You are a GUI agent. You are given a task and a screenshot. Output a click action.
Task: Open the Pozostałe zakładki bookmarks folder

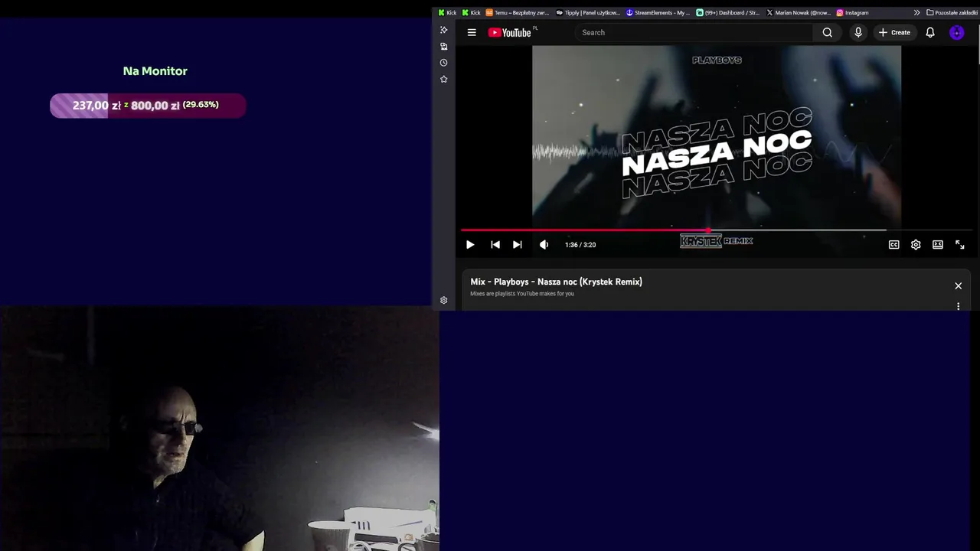[952, 12]
